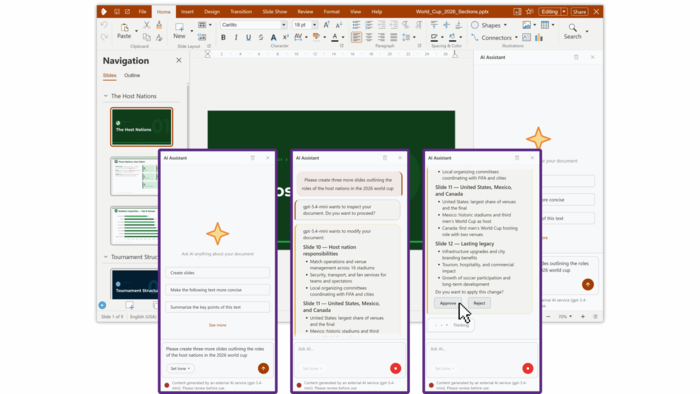Click the font color swatch
The image size is (700, 394).
tap(335, 37)
